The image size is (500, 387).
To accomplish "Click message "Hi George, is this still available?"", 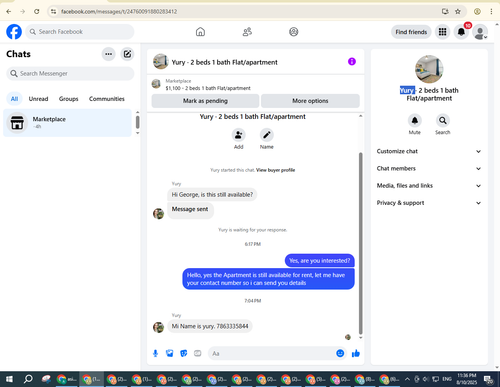I will (x=212, y=195).
